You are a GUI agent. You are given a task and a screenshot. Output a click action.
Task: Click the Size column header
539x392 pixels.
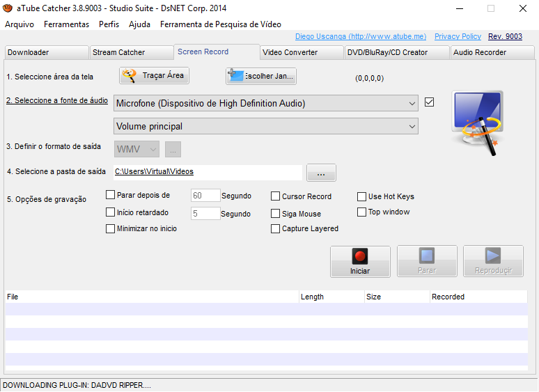tap(398, 297)
